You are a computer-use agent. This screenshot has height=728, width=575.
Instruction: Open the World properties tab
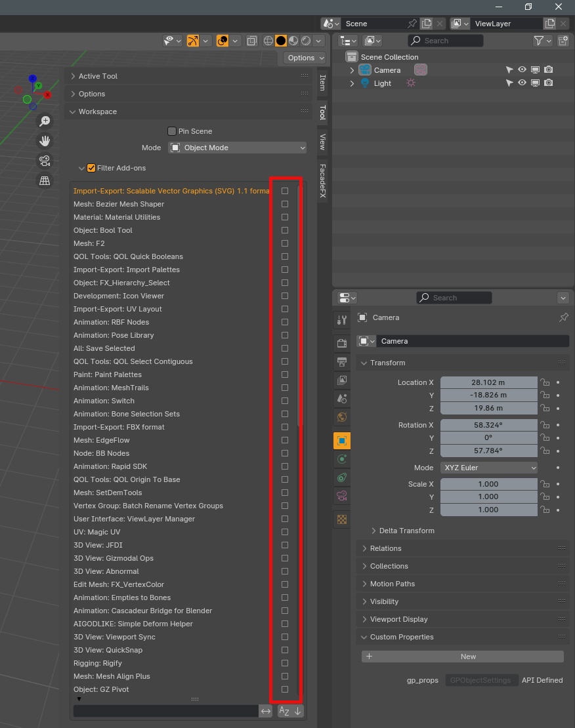tap(342, 417)
